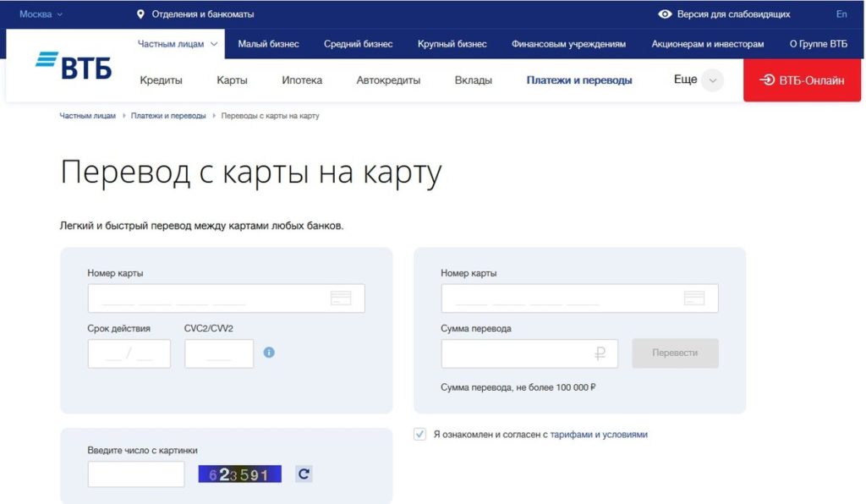Open the Отделения и банкоматы link

(x=203, y=14)
